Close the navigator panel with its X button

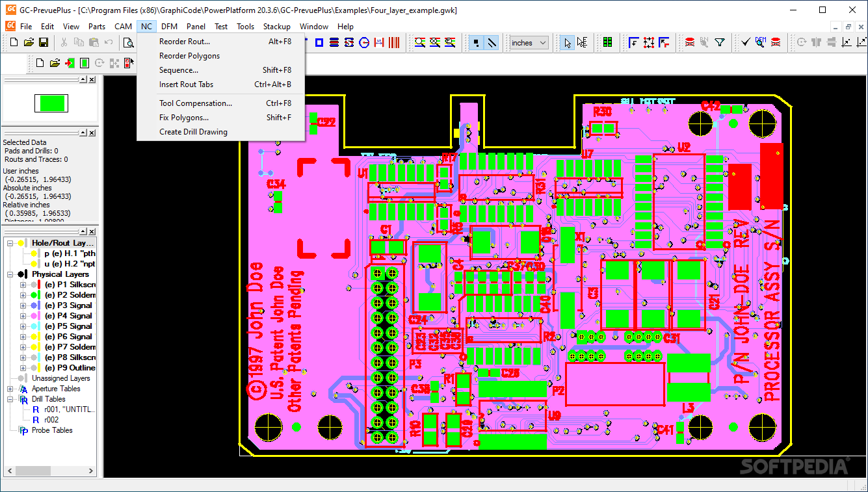tap(92, 79)
